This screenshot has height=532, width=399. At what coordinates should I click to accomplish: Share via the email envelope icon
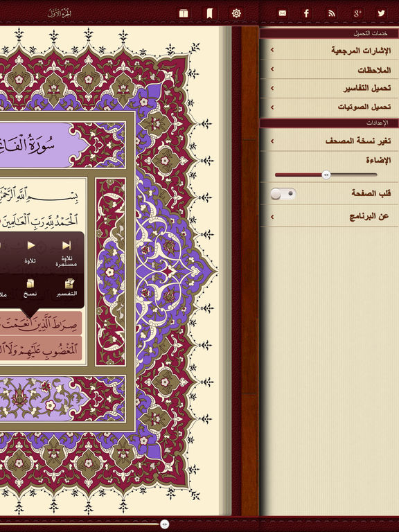click(283, 13)
